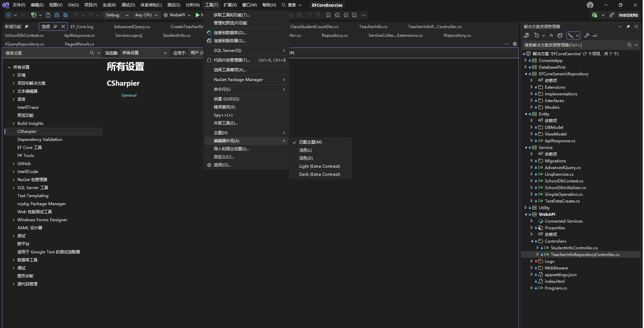Click the New Project icon in toolbar
644x328 pixels.
(x=33, y=15)
